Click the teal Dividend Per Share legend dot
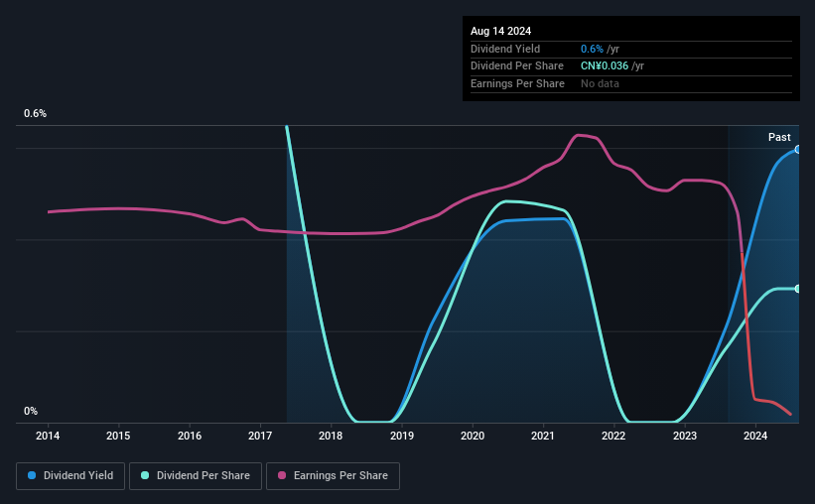Viewport: 815px width, 504px height. (x=145, y=475)
